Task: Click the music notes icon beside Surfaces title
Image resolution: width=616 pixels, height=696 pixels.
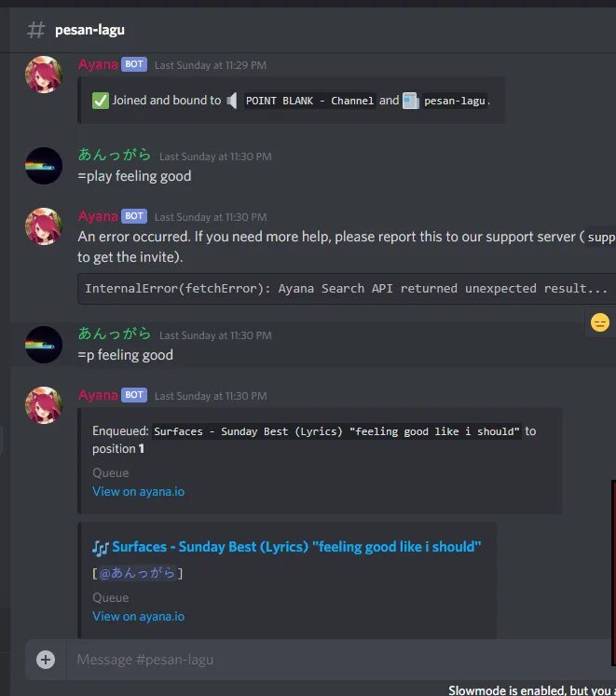Action: (101, 548)
